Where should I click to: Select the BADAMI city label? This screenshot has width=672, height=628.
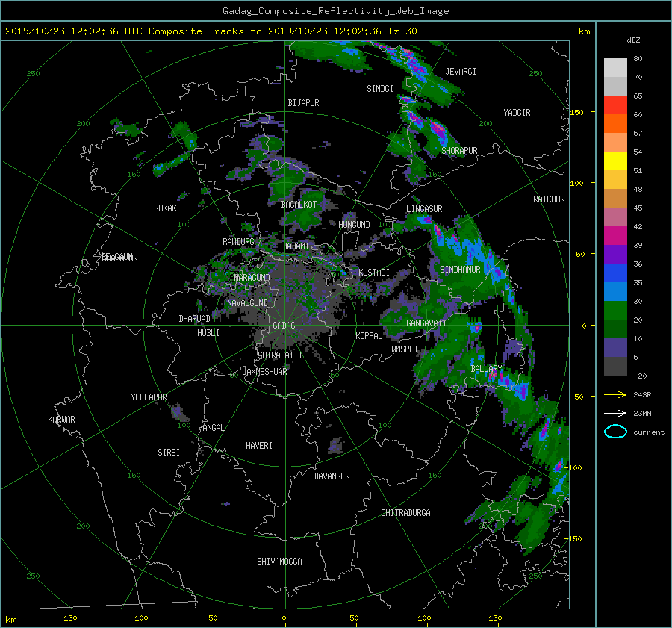click(296, 246)
